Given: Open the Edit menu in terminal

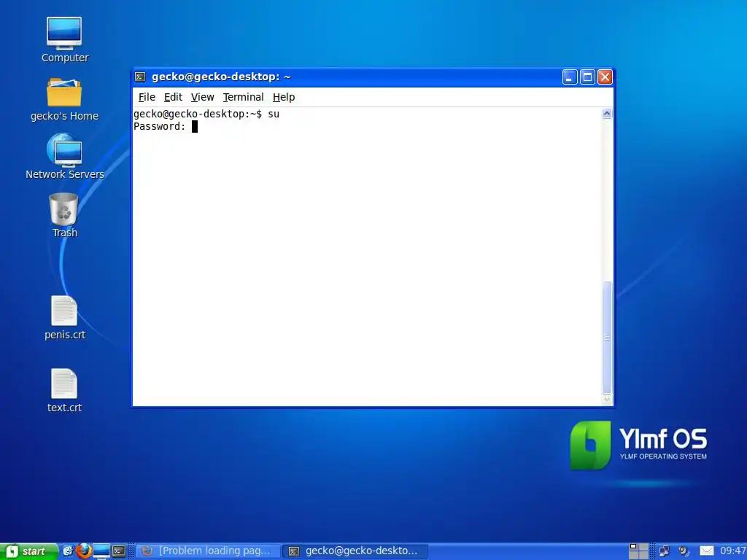Looking at the screenshot, I should (173, 97).
